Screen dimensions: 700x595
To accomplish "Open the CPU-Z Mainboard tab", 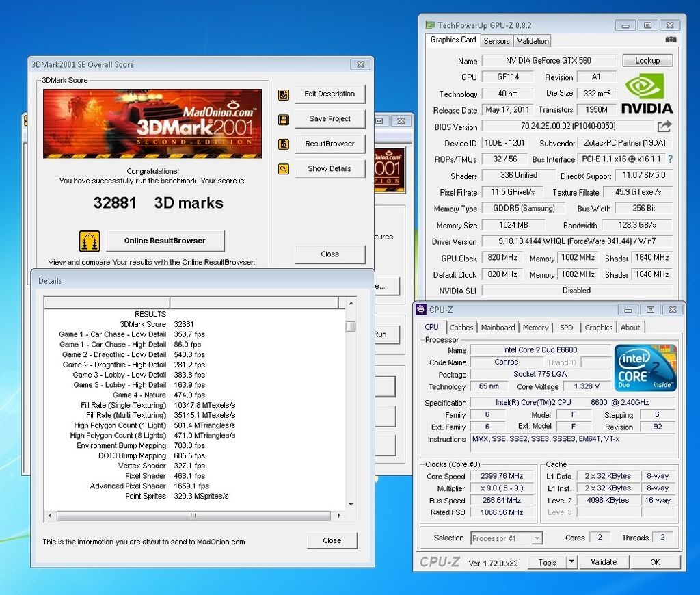I will tap(498, 328).
